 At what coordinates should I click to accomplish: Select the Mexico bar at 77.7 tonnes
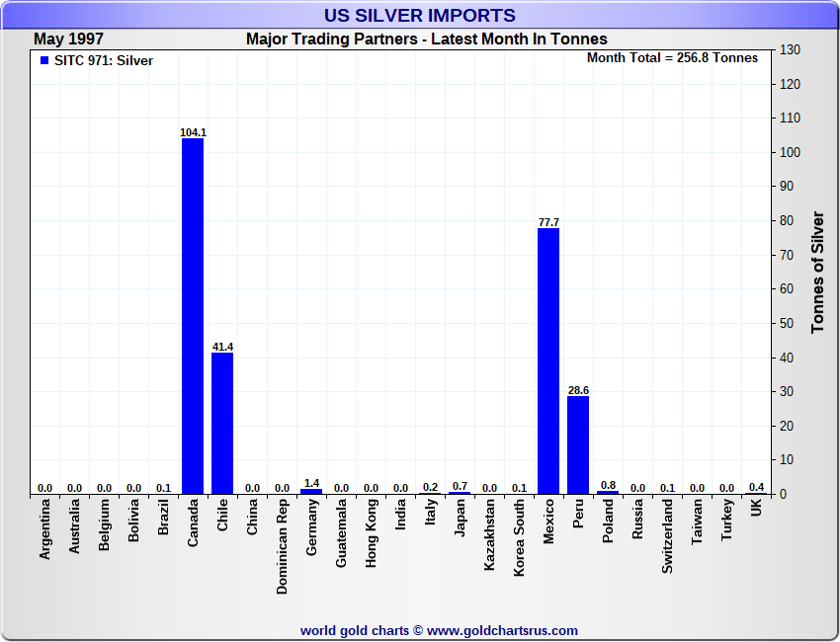point(548,361)
